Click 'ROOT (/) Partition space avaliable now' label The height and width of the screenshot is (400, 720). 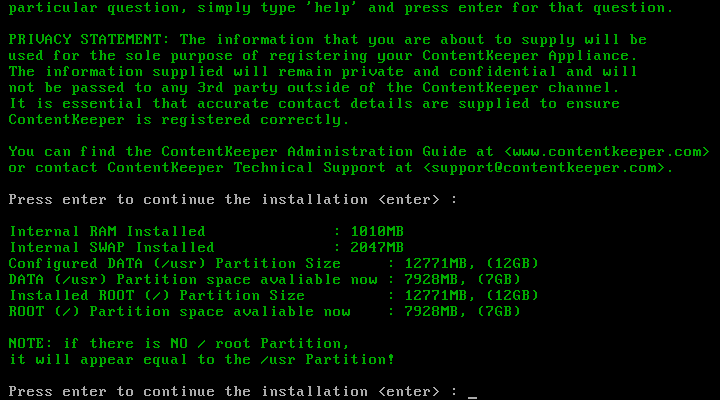(179, 311)
